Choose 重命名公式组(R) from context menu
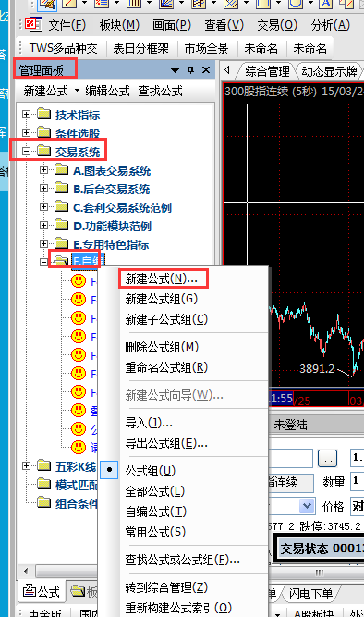The width and height of the screenshot is (364, 617). point(166,367)
